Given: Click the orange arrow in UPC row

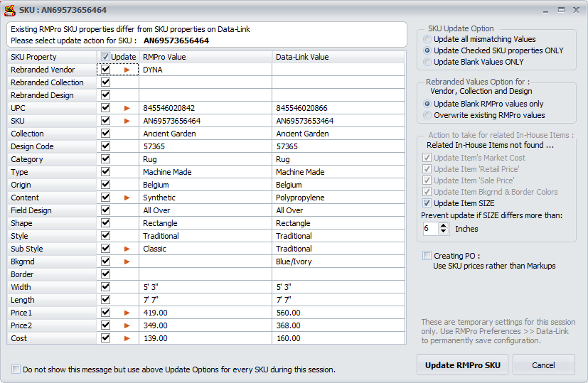Looking at the screenshot, I should pyautogui.click(x=127, y=108).
